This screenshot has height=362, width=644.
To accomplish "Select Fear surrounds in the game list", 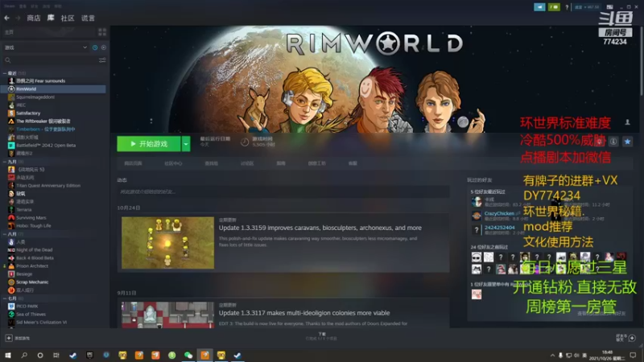I will click(41, 81).
